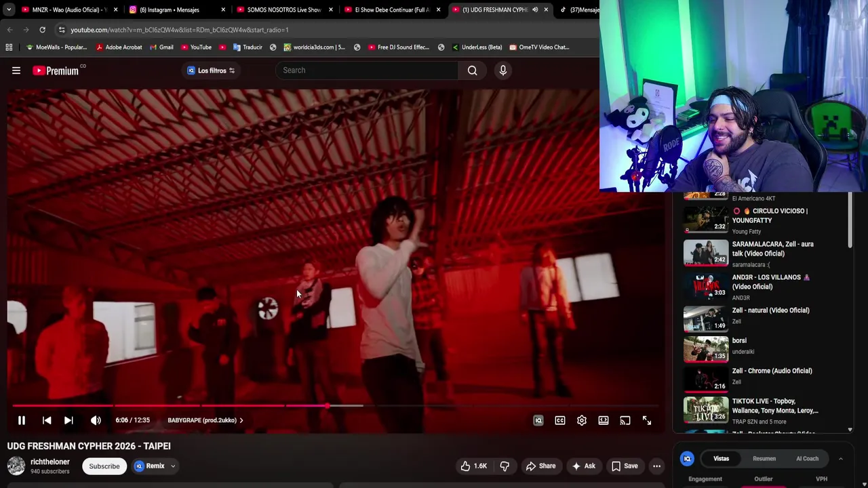Click the Remix button
This screenshot has width=868, height=488.
(150, 466)
